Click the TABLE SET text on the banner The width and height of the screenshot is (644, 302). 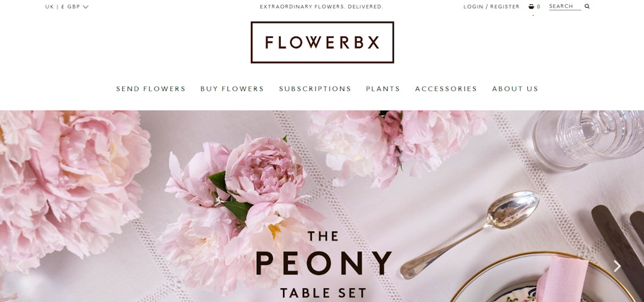click(x=323, y=293)
